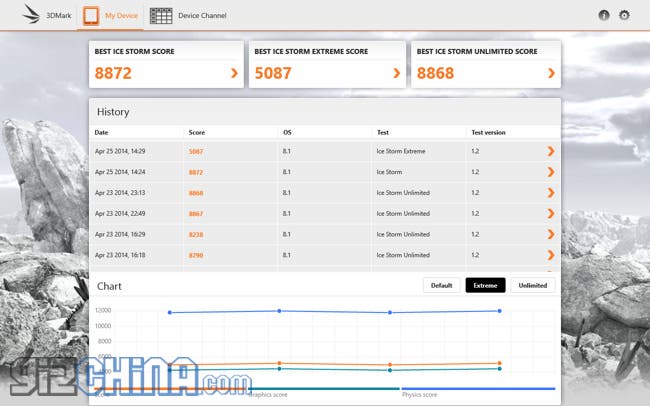Screen dimensions: 650x406
Task: Click score link in Apr 23 16:29 row
Action: tap(196, 234)
